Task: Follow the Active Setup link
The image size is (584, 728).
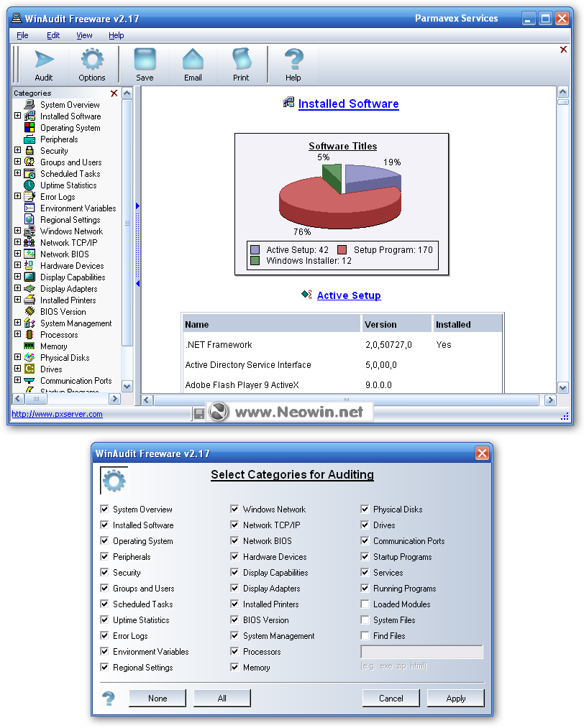Action: pos(349,295)
